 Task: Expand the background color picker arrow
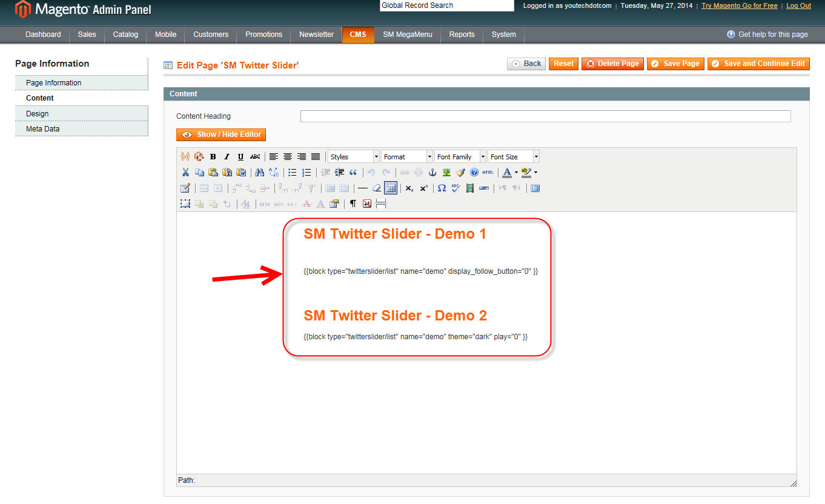[535, 172]
